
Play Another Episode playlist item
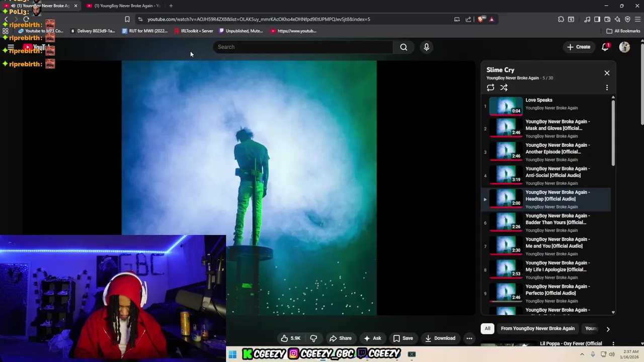click(x=546, y=152)
